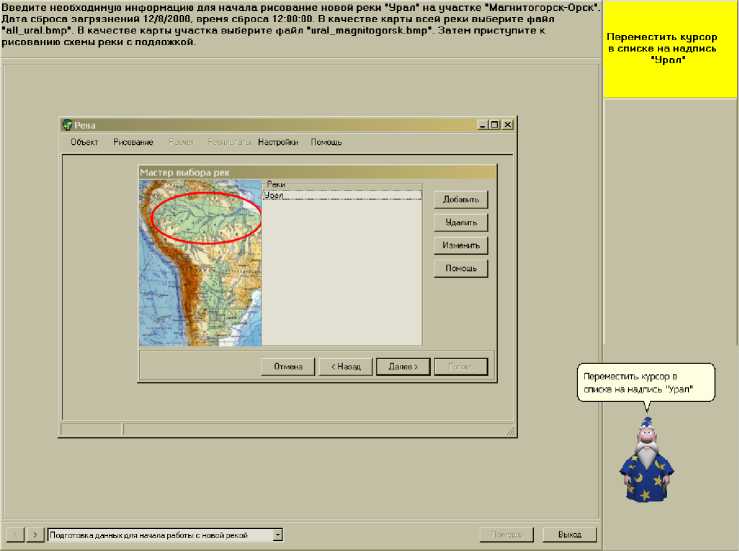The image size is (739, 551).
Task: Click the wizard assistant character
Action: pos(646,459)
